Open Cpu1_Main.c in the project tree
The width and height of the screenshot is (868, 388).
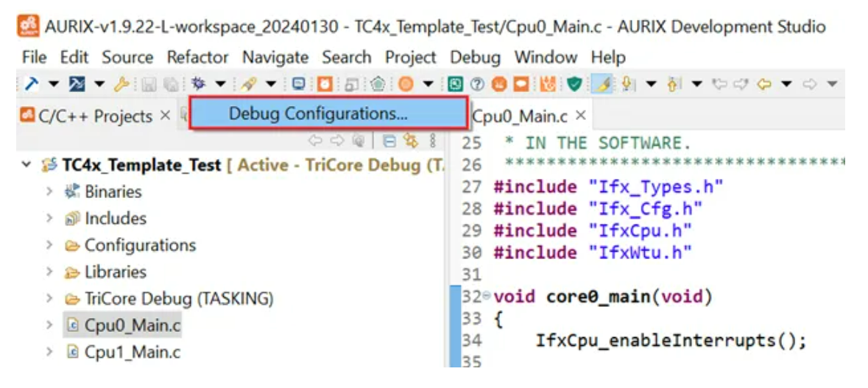click(x=132, y=352)
